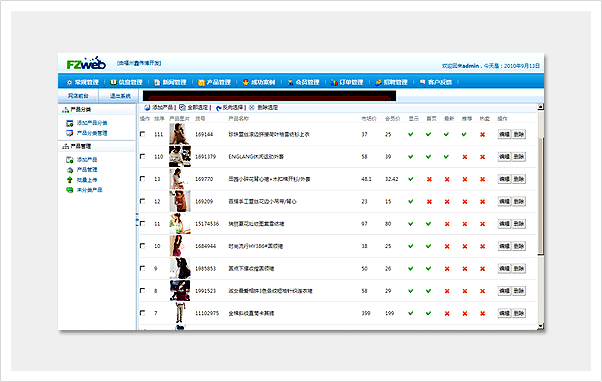Switch to the 退出系统 tab
Viewport: 602px width, 382px height.
pyautogui.click(x=120, y=96)
